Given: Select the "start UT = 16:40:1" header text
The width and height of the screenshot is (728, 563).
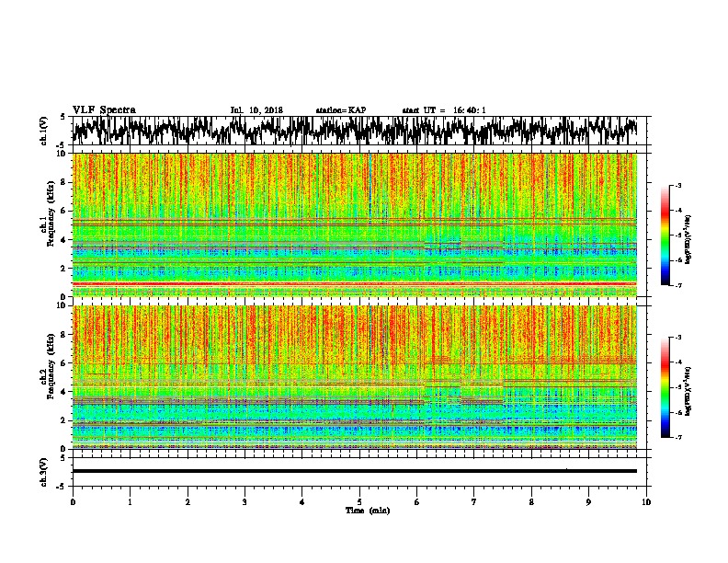Looking at the screenshot, I should point(444,110).
